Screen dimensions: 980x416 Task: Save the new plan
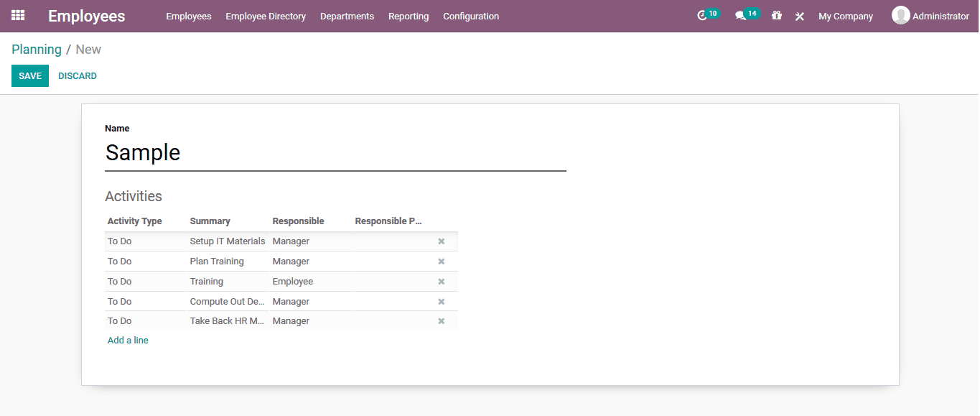point(29,75)
